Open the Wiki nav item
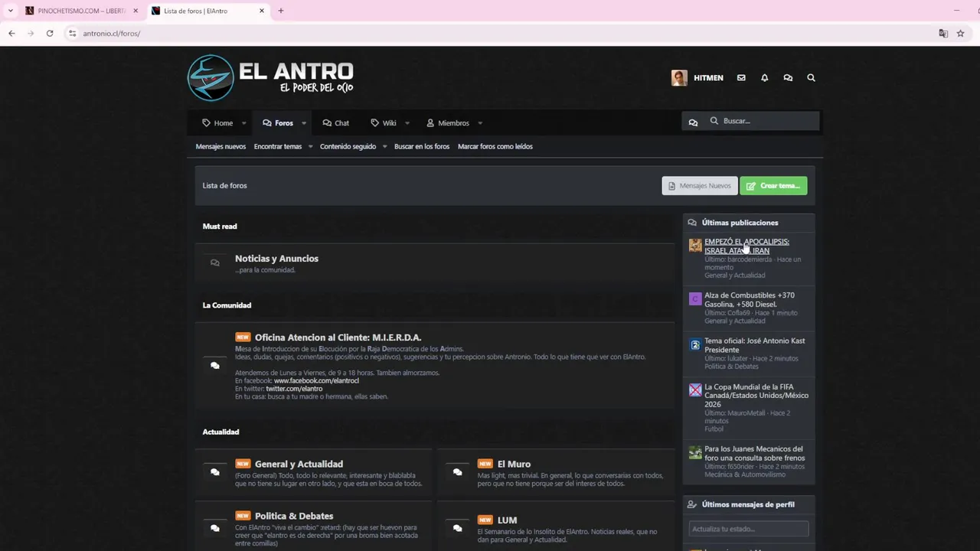Image resolution: width=980 pixels, height=551 pixels. point(384,123)
